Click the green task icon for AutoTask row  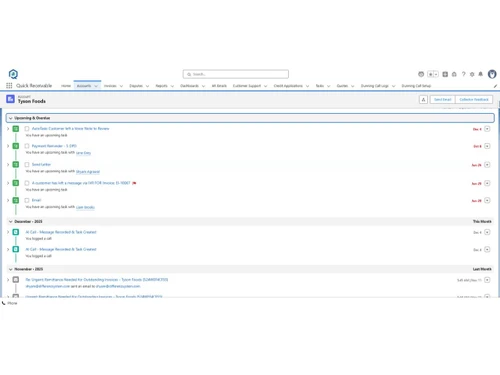16,129
